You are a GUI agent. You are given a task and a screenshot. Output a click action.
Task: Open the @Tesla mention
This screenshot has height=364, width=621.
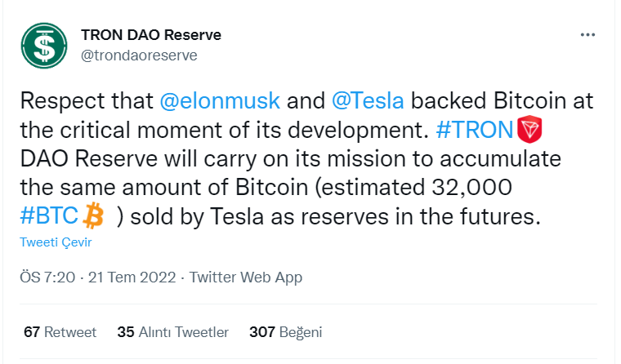tap(368, 100)
